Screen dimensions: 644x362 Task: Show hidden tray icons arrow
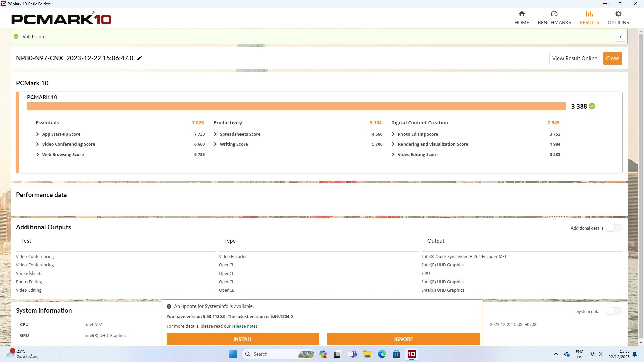pos(556,354)
